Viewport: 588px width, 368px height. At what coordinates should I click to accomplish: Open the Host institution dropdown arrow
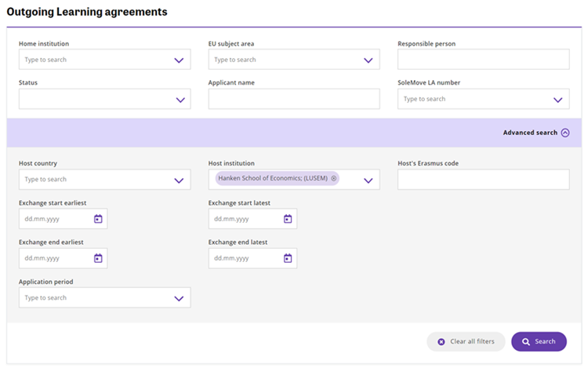pos(368,180)
